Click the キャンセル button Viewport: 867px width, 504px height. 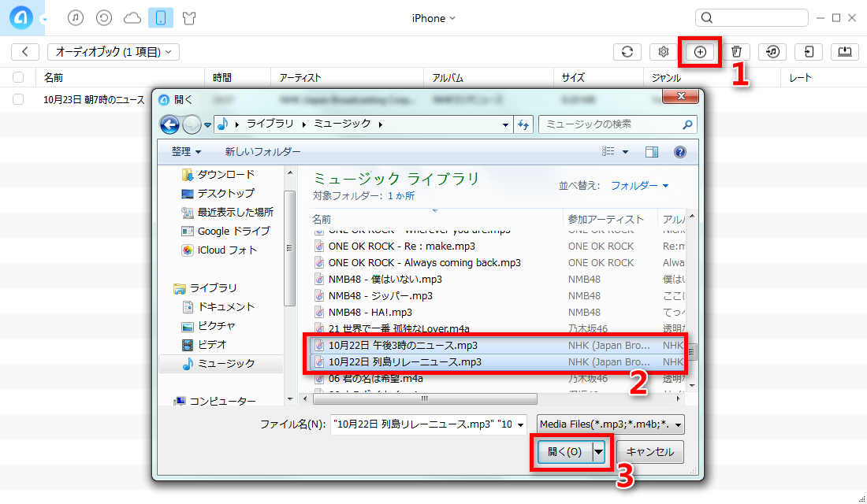pos(649,452)
